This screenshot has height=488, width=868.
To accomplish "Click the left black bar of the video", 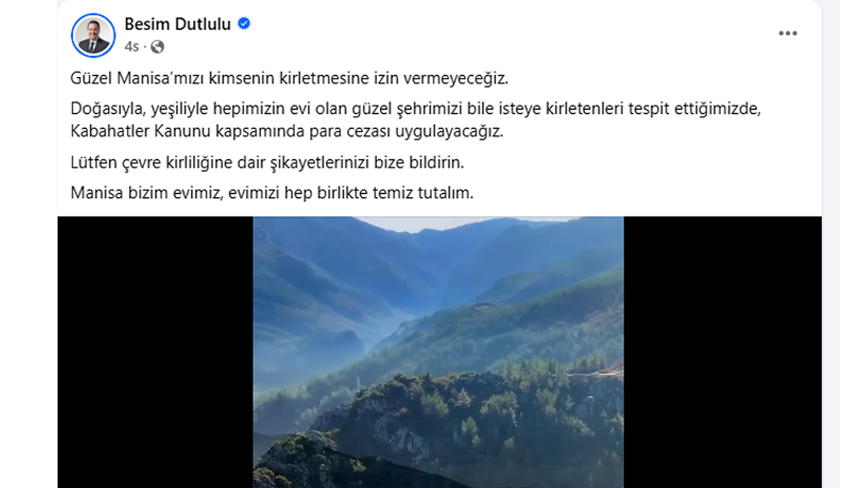I will coord(155,352).
